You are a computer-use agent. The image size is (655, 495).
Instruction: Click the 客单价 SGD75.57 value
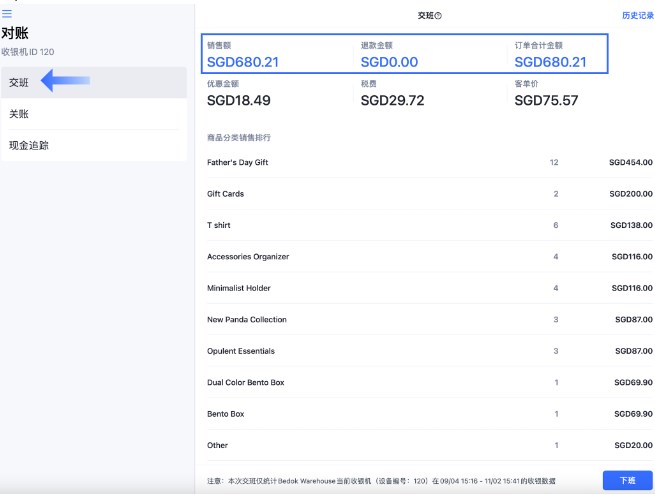(x=546, y=101)
